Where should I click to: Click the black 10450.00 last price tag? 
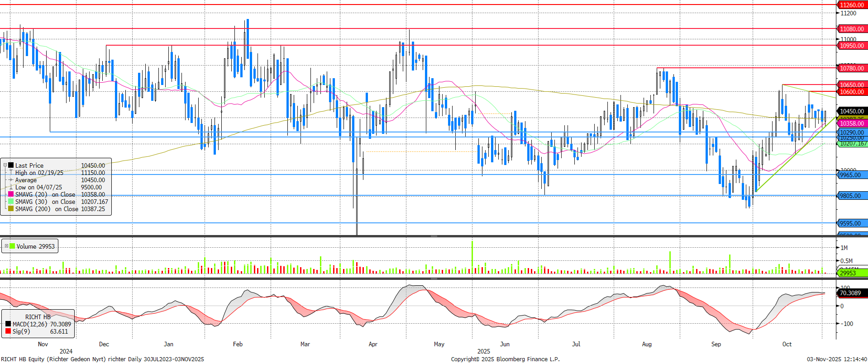coord(852,111)
